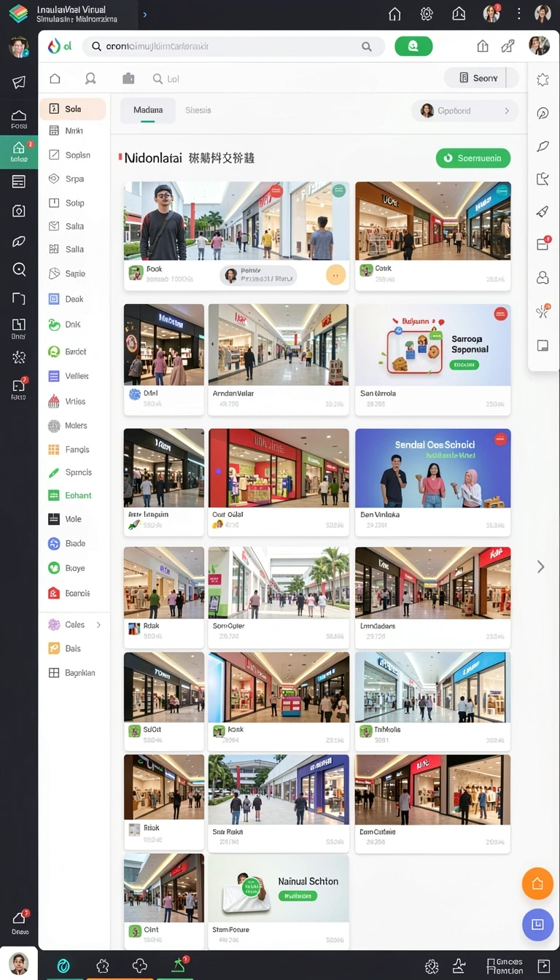Expand the Cales sidebar item chevron
560x980 pixels.
click(98, 625)
